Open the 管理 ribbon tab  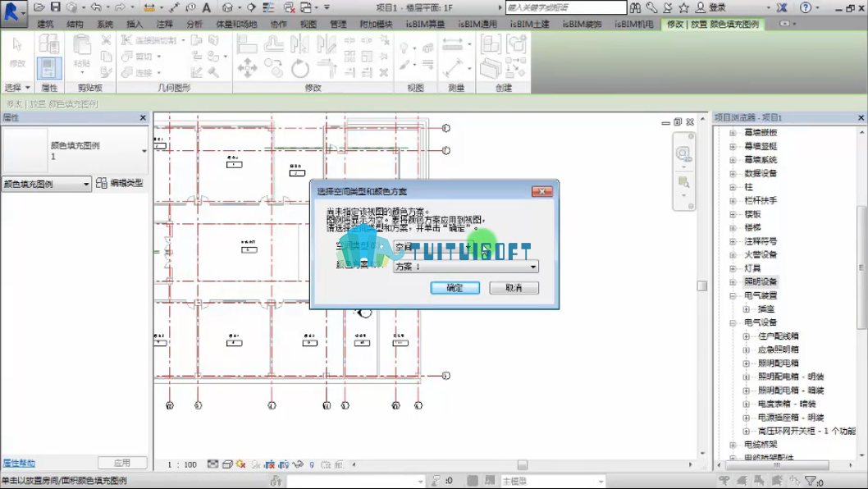[338, 25]
